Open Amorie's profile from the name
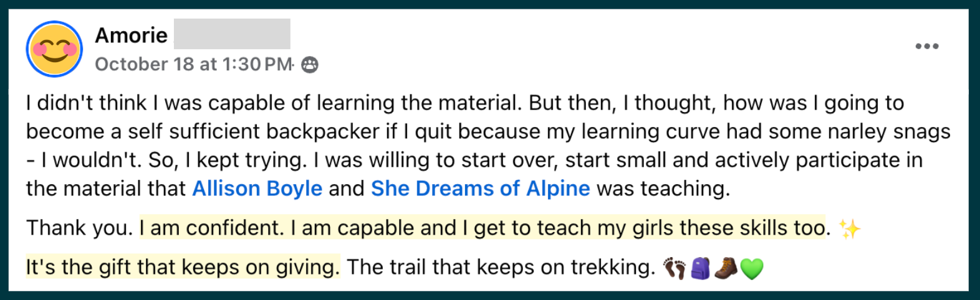 [131, 35]
